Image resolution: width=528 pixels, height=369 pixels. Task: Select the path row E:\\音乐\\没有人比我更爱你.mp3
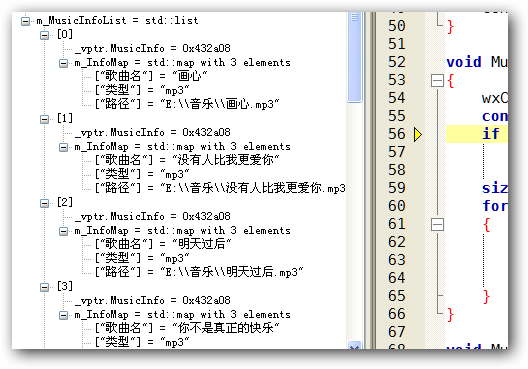pyautogui.click(x=220, y=188)
